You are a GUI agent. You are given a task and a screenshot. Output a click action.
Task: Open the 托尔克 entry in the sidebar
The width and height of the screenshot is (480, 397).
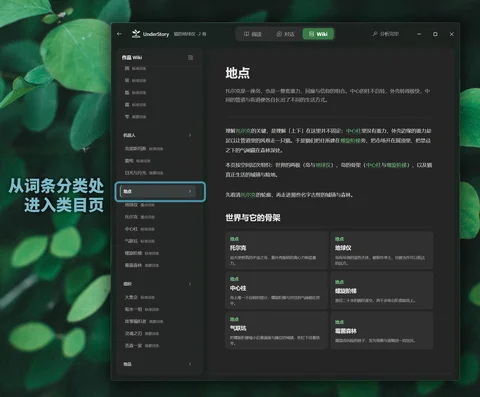(x=140, y=217)
